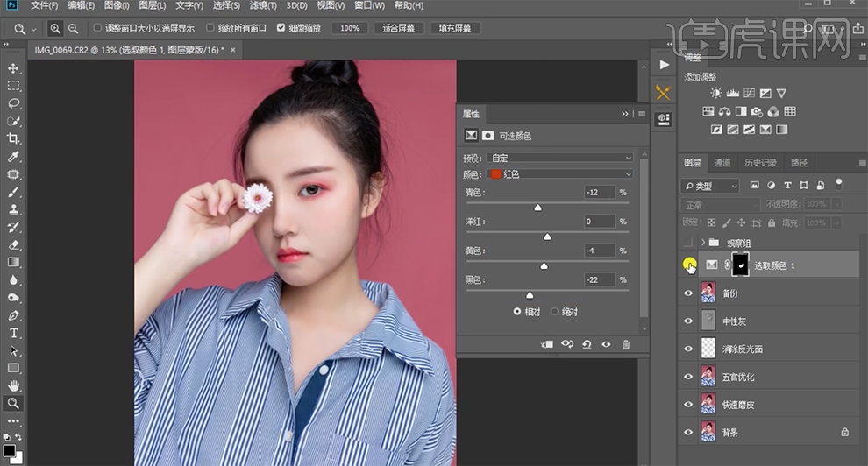The image size is (868, 466).
Task: Toggle the 细微缩放 scrubby zoom checkbox
Action: click(x=281, y=28)
